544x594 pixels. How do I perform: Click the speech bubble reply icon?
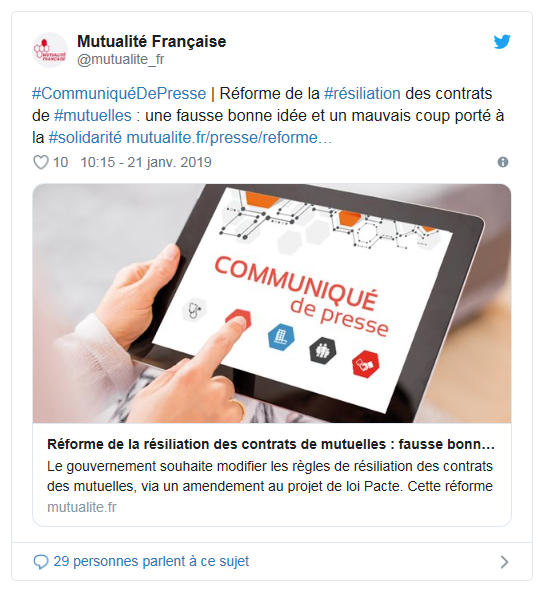tap(41, 562)
